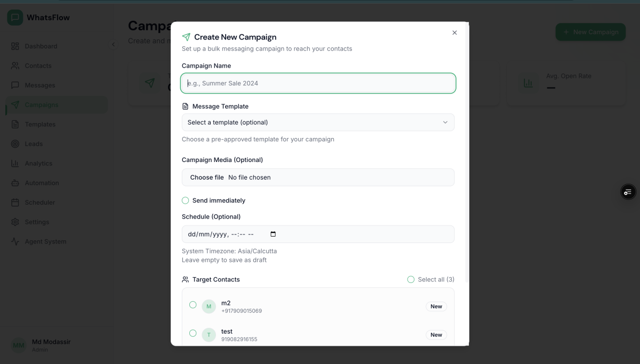
Task: Toggle Select all contacts checkbox
Action: pyautogui.click(x=411, y=279)
